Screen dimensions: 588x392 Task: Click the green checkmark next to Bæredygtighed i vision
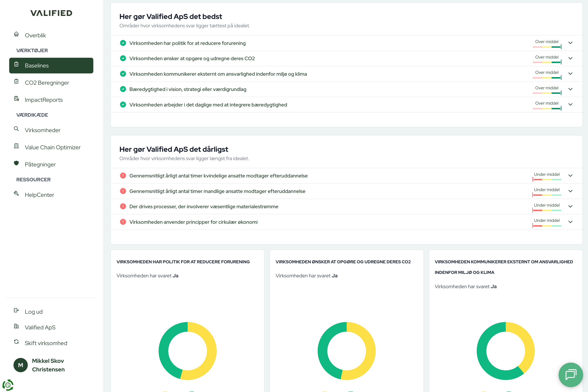coord(123,89)
